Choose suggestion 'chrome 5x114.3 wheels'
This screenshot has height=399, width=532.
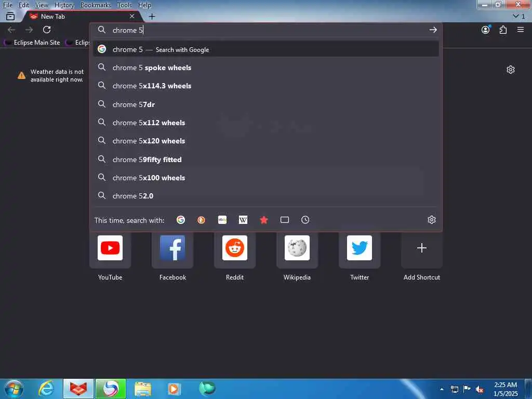point(266,86)
